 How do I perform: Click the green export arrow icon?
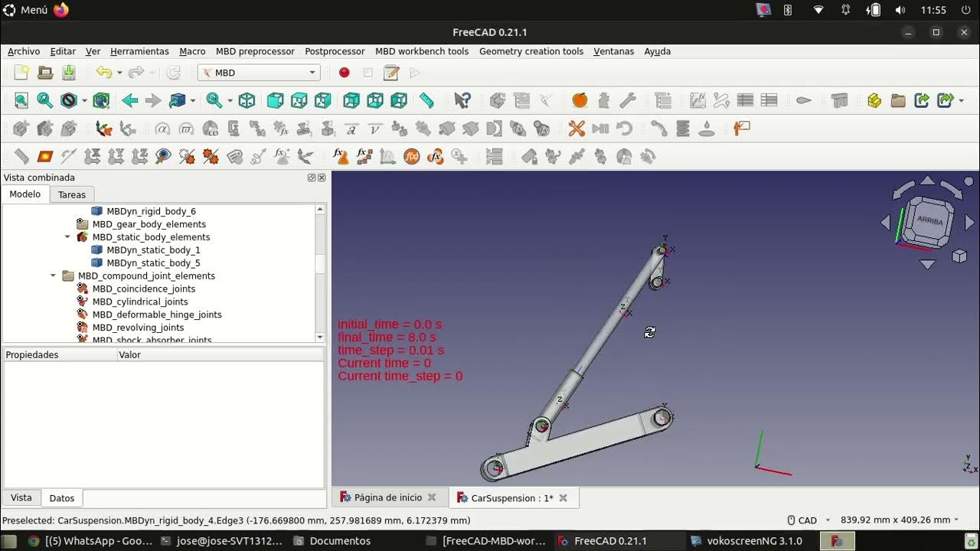[922, 100]
